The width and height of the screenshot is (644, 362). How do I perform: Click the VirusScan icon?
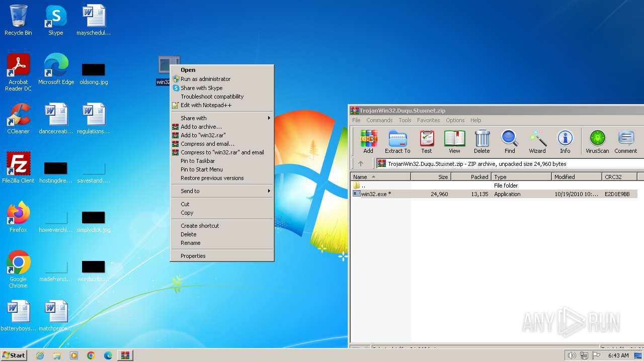[597, 141]
